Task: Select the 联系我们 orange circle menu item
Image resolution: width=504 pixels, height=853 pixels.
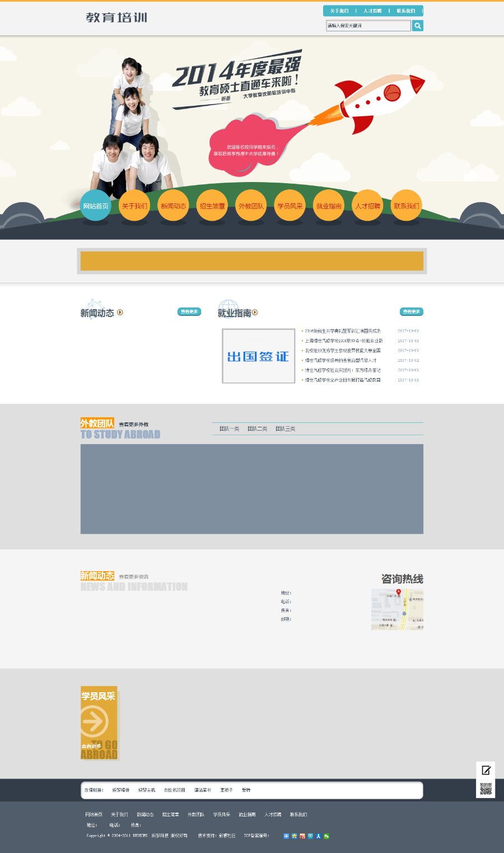Action: tap(406, 206)
